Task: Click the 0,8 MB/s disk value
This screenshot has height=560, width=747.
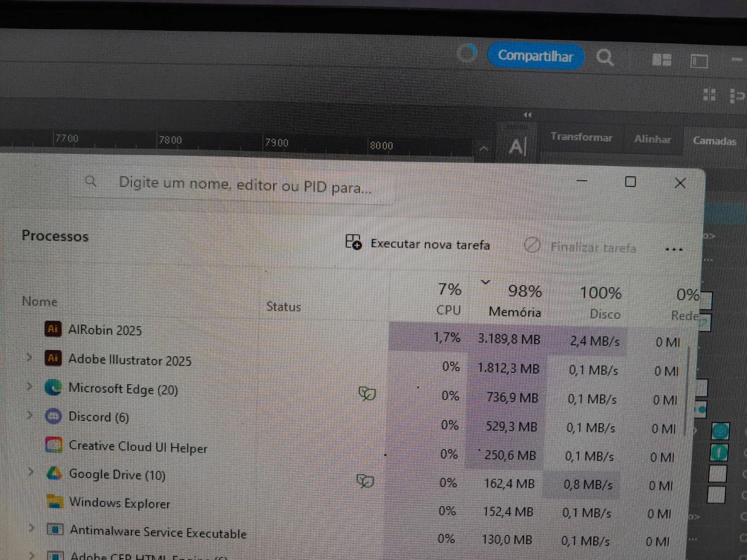Action: pos(588,485)
